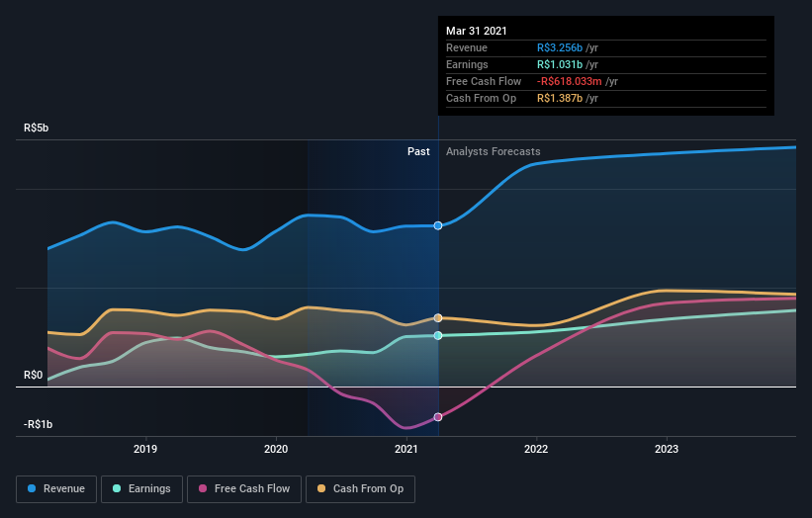The image size is (812, 518).
Task: Click the Earnings row label in tooltip
Action: coord(467,64)
